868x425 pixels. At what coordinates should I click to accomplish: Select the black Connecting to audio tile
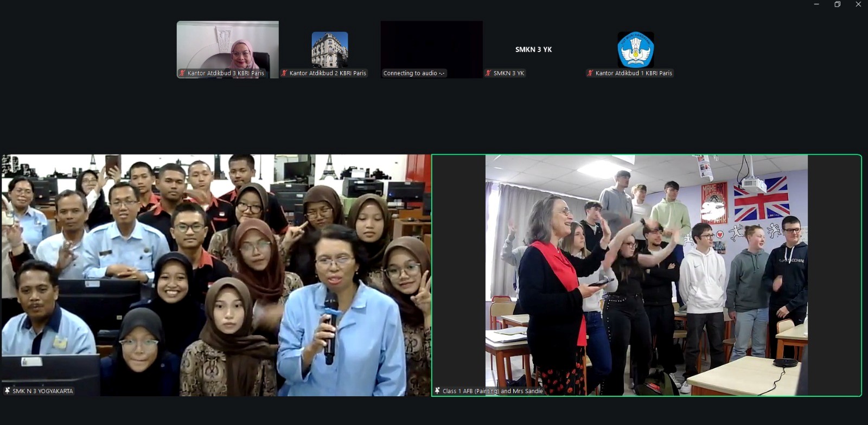tap(432, 49)
